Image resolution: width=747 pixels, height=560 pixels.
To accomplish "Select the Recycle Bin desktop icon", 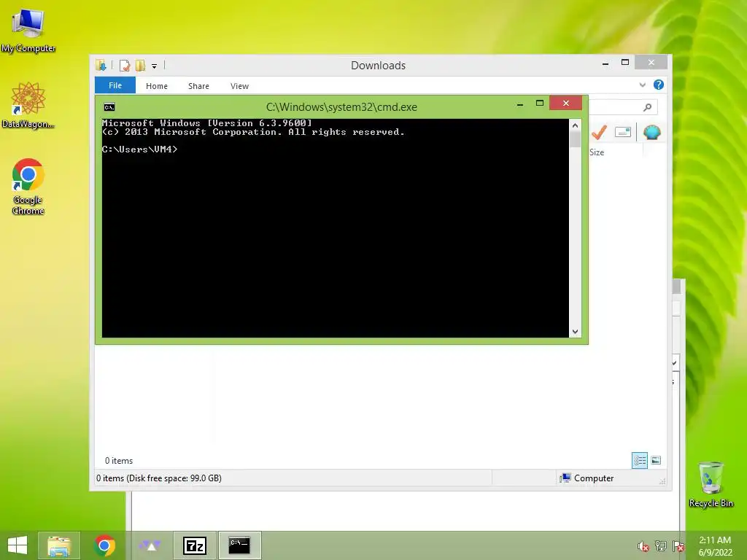I will click(711, 484).
